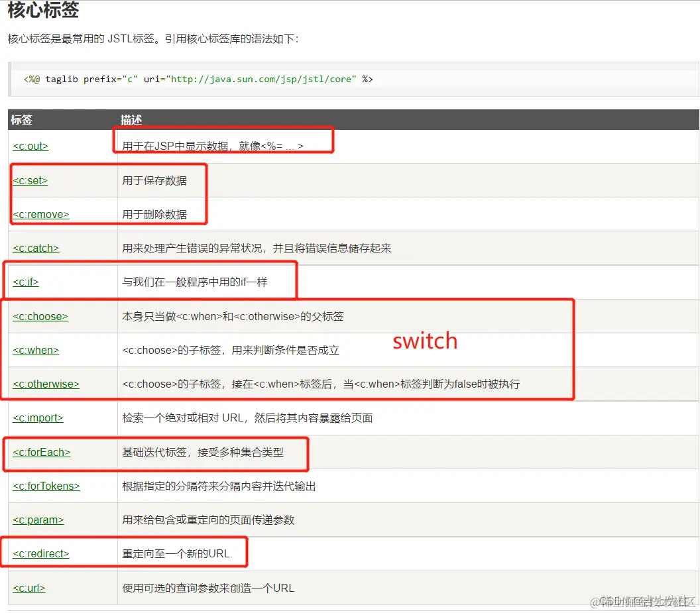Open the <c:when> tag link

point(36,350)
